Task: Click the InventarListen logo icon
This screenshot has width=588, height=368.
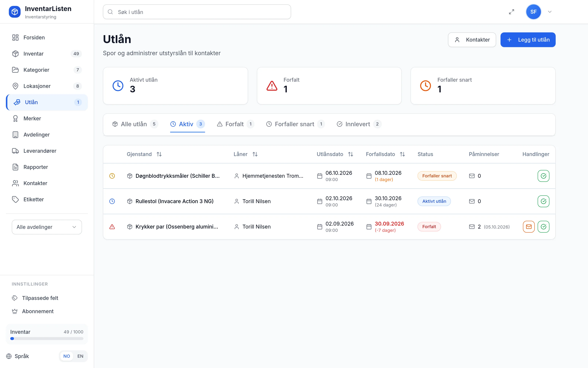Action: (x=15, y=12)
